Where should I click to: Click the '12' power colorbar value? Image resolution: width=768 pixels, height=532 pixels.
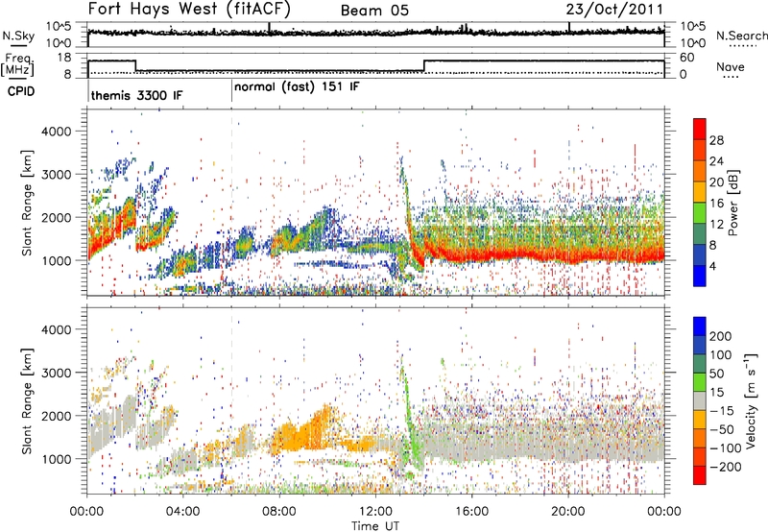716,225
